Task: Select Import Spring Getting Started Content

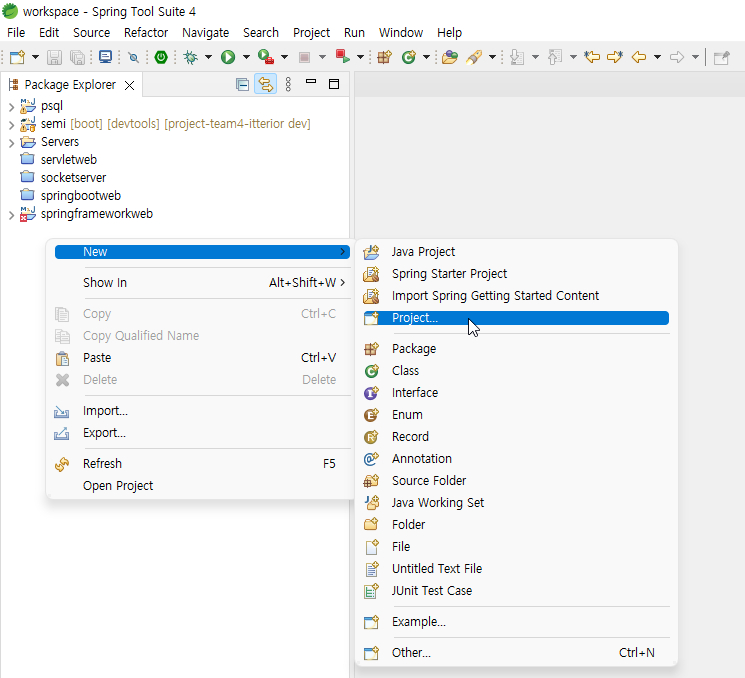Action: [516, 296]
